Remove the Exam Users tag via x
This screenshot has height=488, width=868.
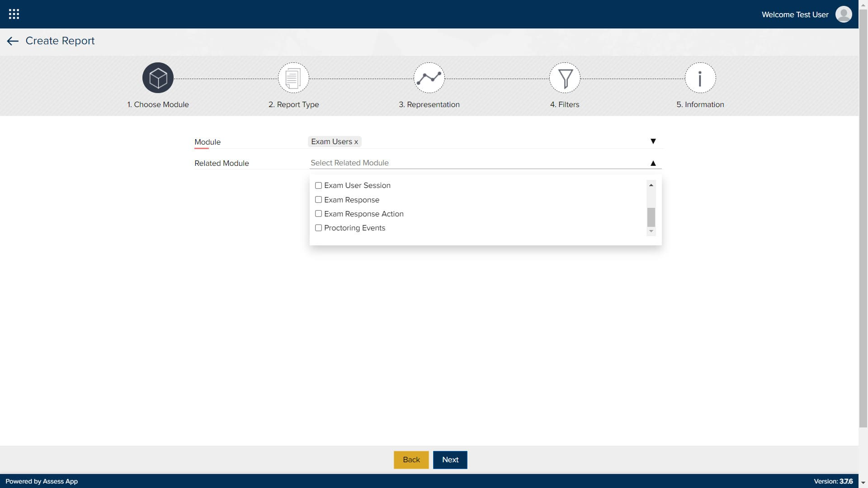[x=356, y=142]
